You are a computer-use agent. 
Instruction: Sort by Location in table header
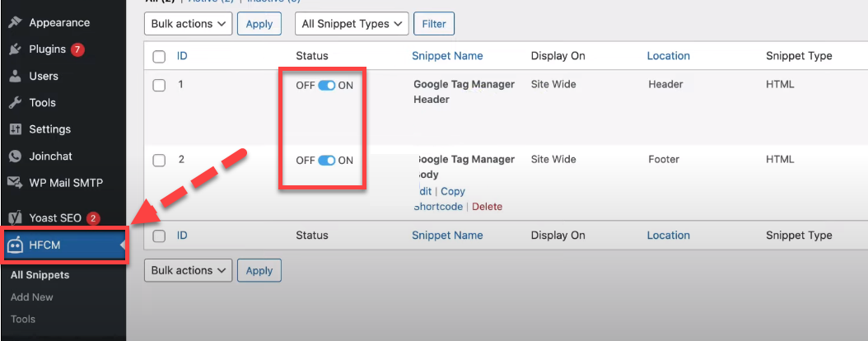pos(668,56)
